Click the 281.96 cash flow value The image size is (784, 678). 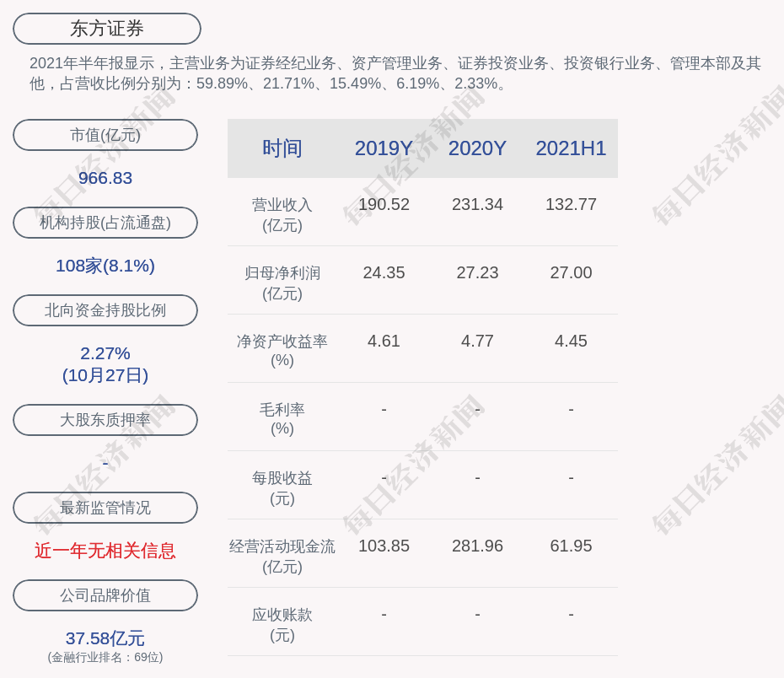coord(477,546)
